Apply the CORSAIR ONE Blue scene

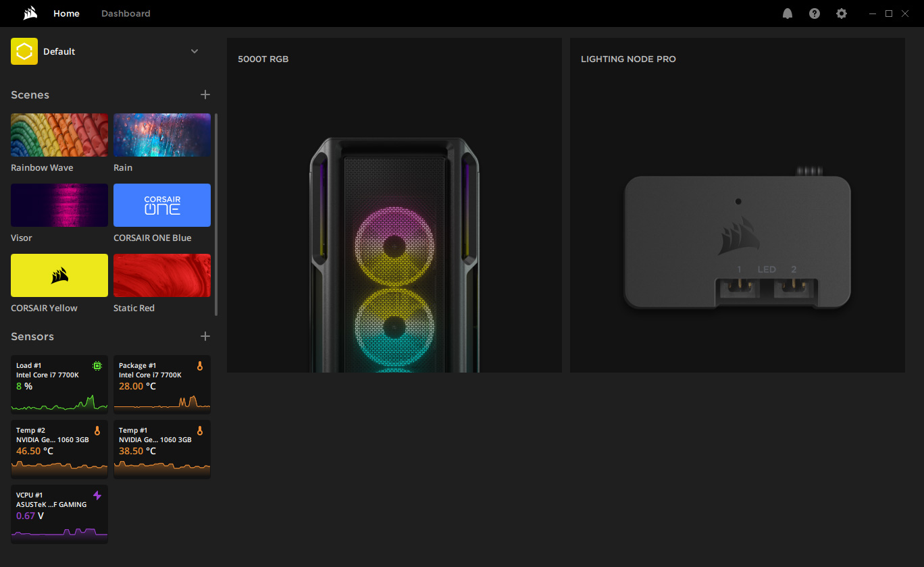162,205
